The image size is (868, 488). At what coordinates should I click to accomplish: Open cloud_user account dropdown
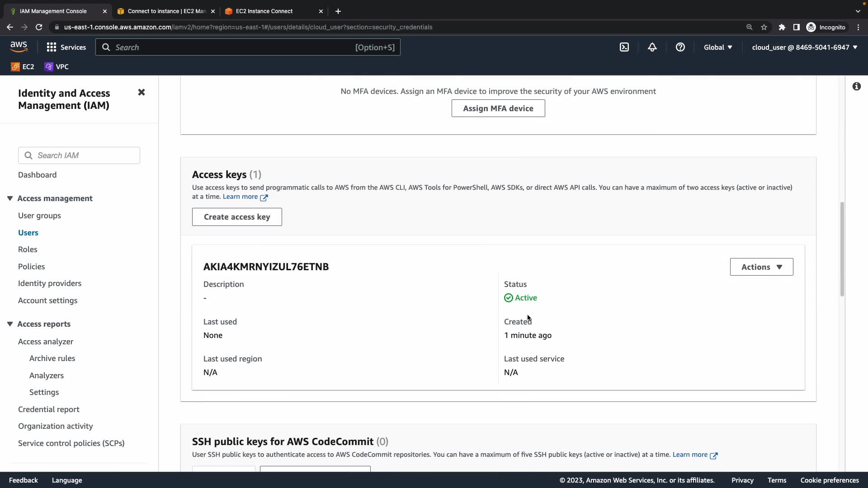(804, 47)
